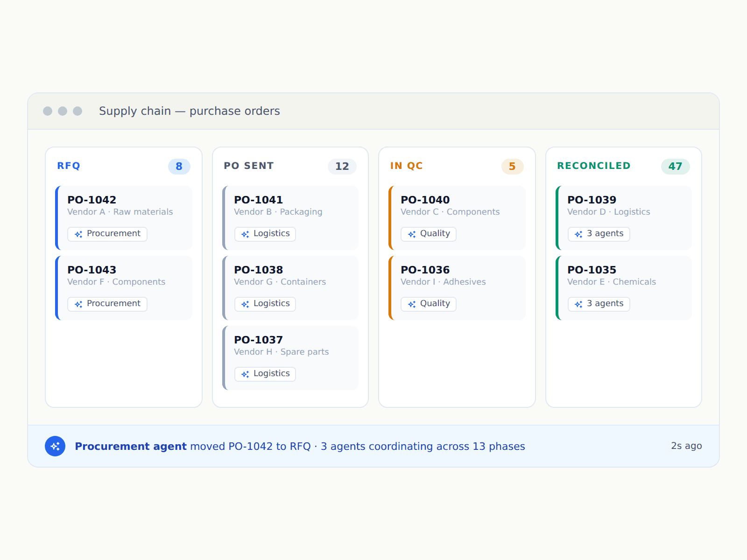
Task: Open the PO-1036 card title
Action: (425, 270)
